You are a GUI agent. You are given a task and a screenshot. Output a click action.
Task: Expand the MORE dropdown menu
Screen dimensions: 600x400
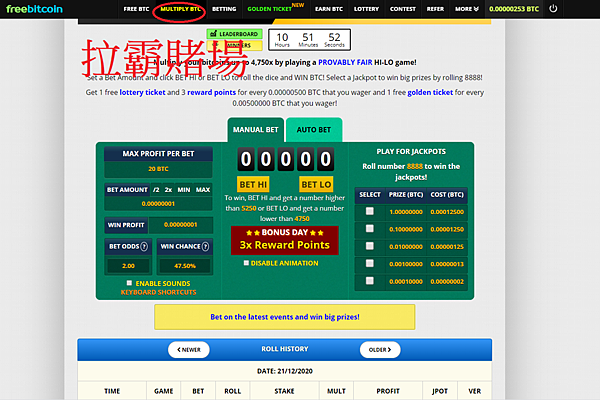click(467, 9)
